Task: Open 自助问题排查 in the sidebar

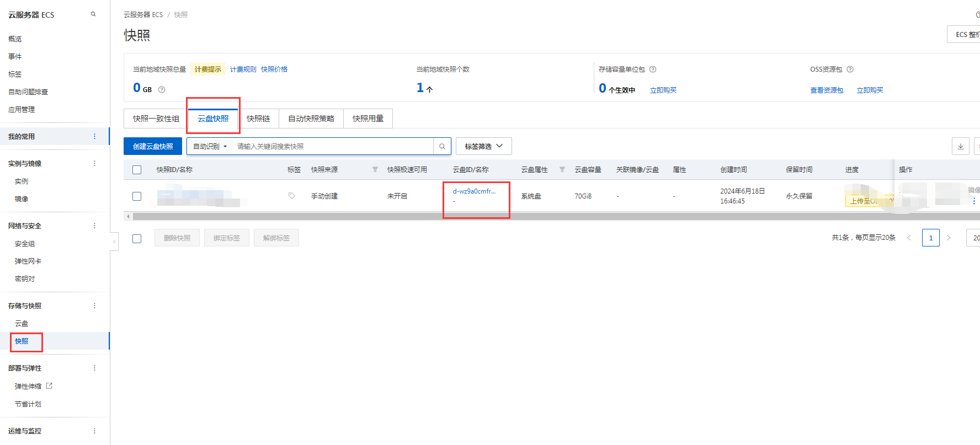Action: [x=28, y=92]
